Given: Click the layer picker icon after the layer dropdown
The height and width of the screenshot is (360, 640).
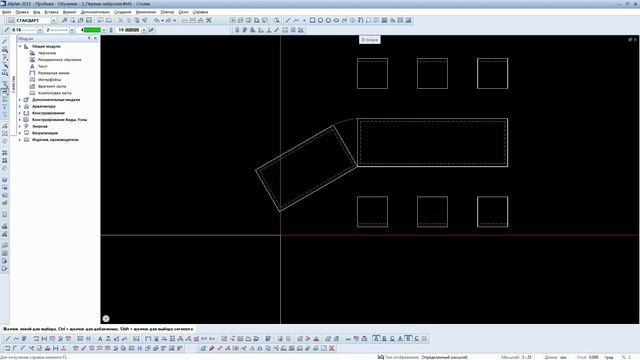Looking at the screenshot, I should point(151,30).
